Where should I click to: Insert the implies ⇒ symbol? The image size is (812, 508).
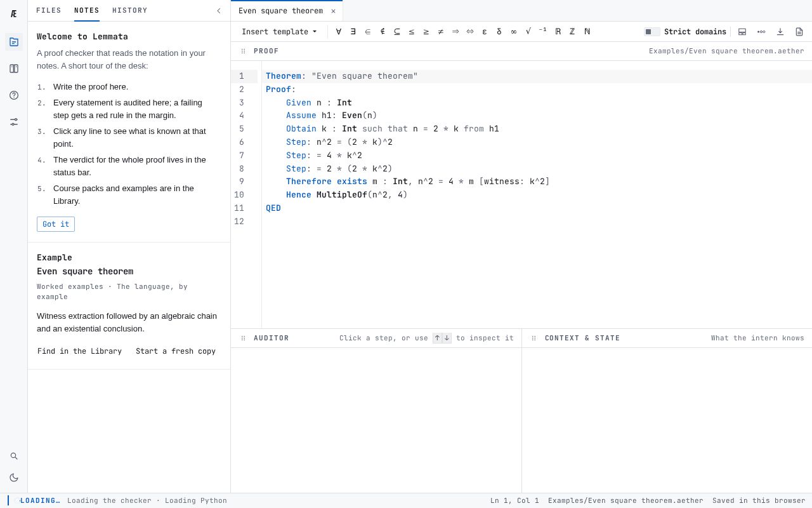click(x=455, y=32)
